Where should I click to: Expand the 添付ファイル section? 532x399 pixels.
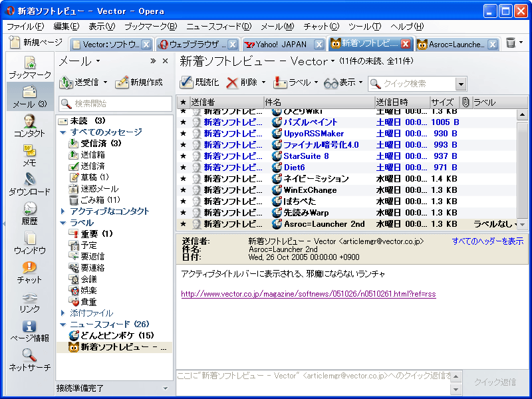[63, 313]
